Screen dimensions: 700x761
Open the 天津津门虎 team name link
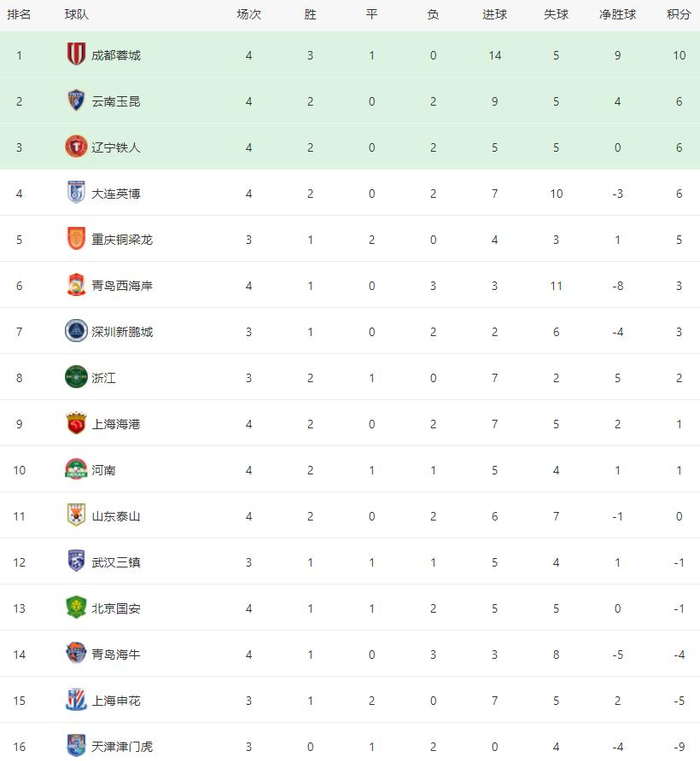122,745
